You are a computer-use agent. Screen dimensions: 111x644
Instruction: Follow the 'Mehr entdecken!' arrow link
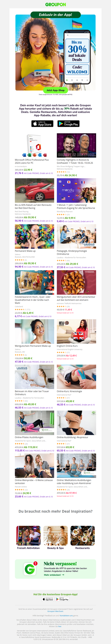point(54,575)
